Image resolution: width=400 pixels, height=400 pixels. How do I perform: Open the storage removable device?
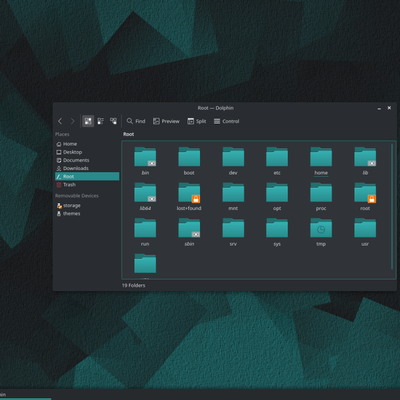[x=87, y=205]
